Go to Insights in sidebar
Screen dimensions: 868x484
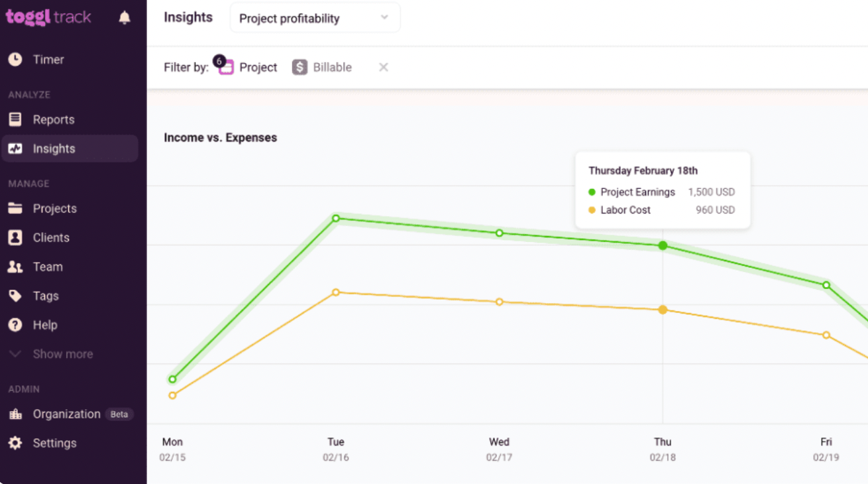[70, 149]
